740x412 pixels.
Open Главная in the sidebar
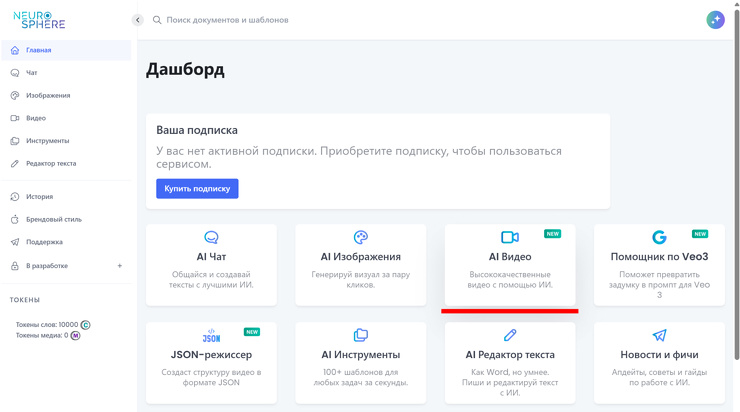tap(39, 50)
